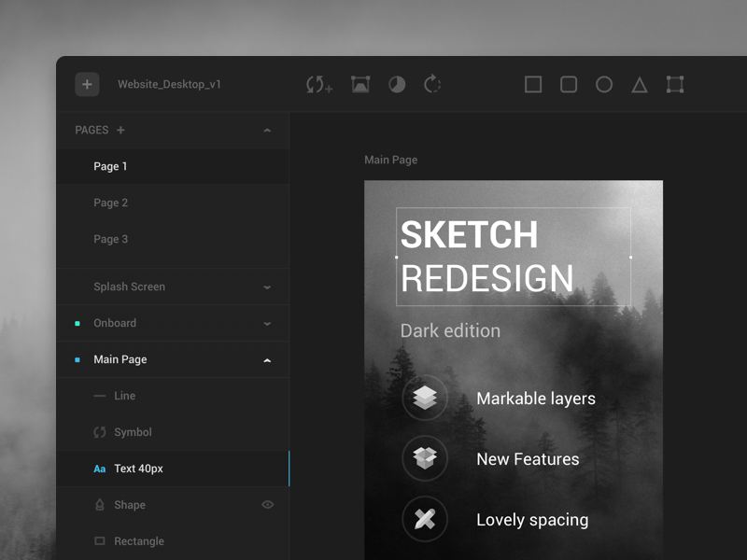Viewport: 747px width, 560px height.
Task: Click the create symbol icon in toolbar
Action: click(319, 85)
